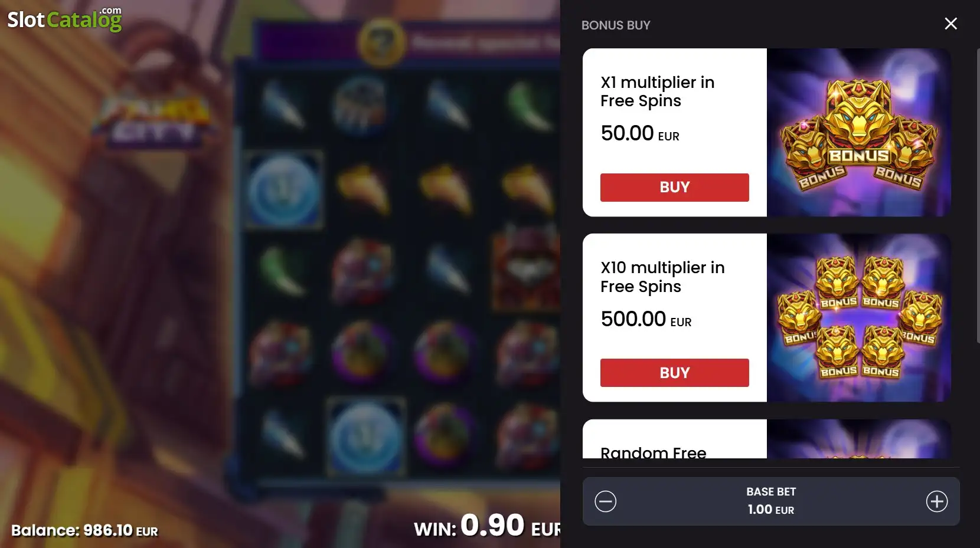This screenshot has width=980, height=548.
Task: Click the Base Bet 1.00 EUR value
Action: click(x=771, y=510)
